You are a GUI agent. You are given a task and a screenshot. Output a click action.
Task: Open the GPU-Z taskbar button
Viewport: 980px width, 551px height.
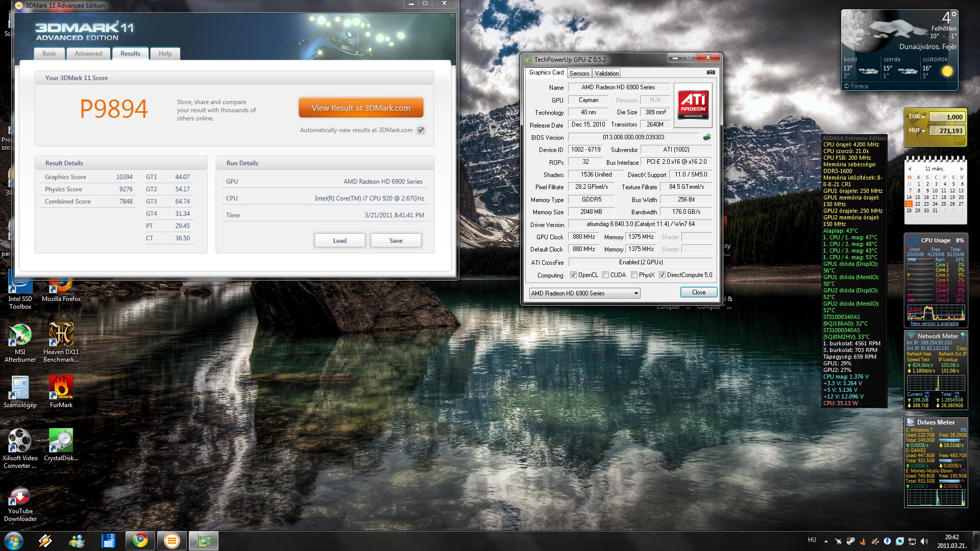[x=204, y=541]
